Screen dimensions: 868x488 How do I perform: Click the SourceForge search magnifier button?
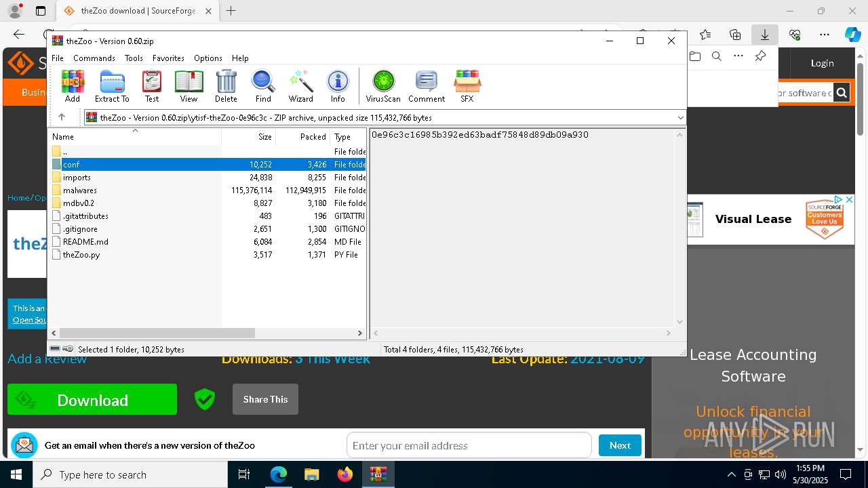coord(842,93)
